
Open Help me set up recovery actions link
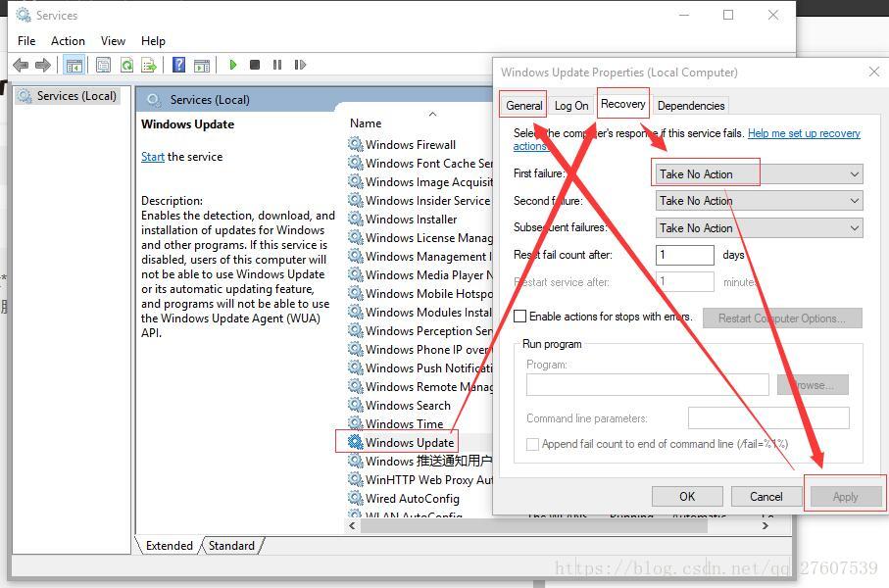[804, 133]
